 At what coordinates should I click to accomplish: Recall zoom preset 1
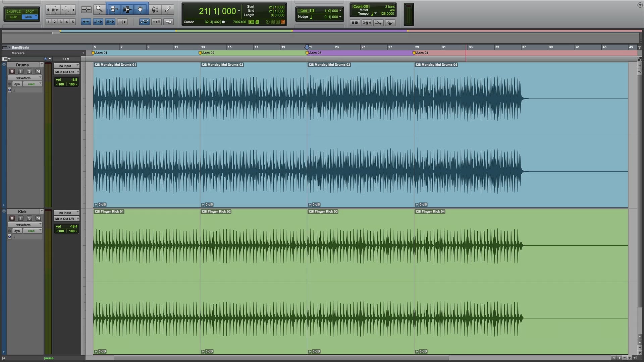coord(48,22)
